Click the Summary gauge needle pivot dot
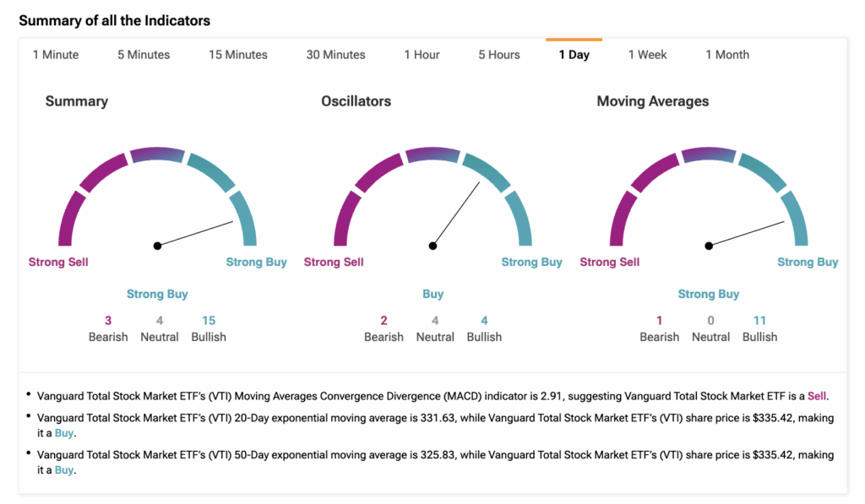This screenshot has height=504, width=865. tap(157, 246)
